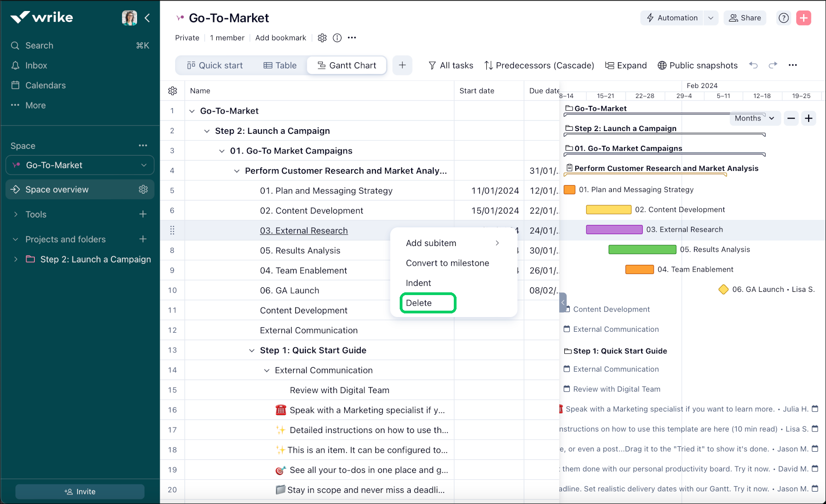The width and height of the screenshot is (826, 504).
Task: Click the project info icon
Action: pos(337,38)
